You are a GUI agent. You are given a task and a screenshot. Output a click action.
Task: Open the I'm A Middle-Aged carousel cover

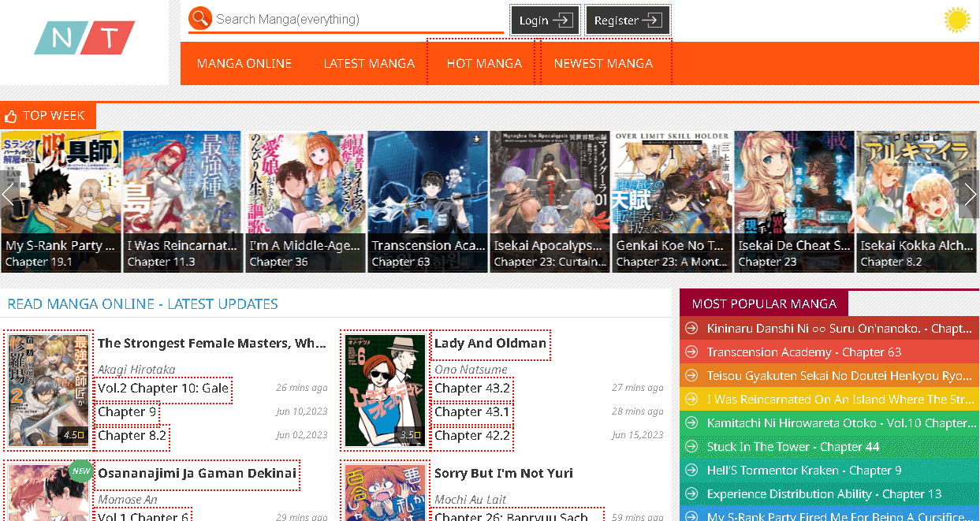pyautogui.click(x=305, y=202)
